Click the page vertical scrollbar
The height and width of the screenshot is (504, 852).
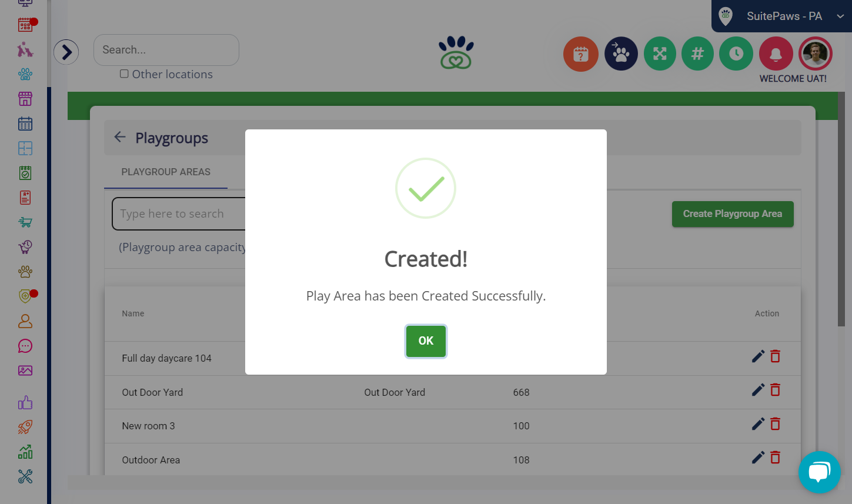pos(841,209)
